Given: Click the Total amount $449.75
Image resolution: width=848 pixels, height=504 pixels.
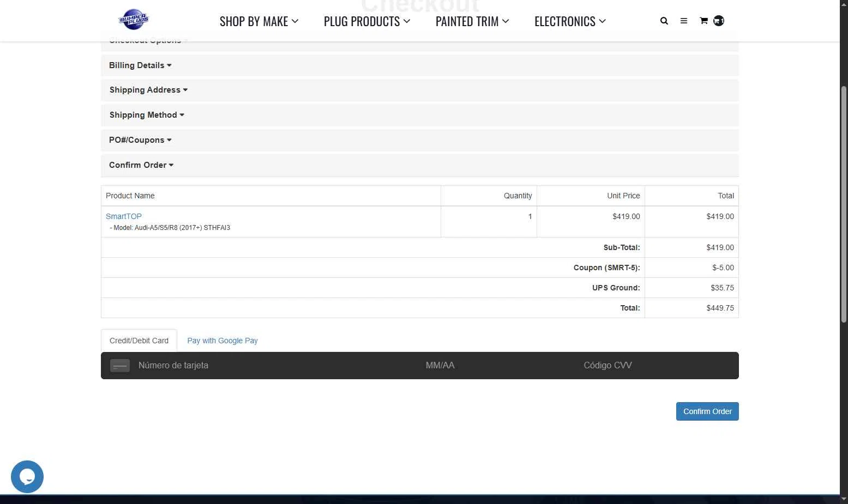Looking at the screenshot, I should [x=720, y=308].
